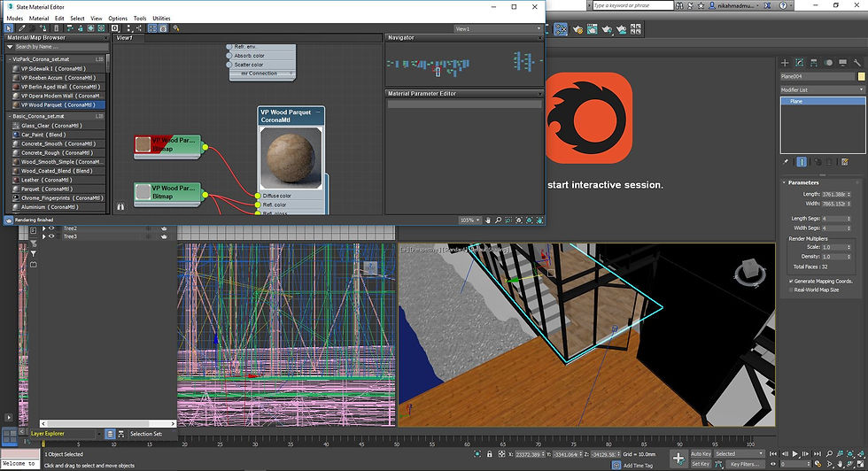Toggle Set Key mode
Image resolution: width=868 pixels, height=471 pixels.
point(701,464)
